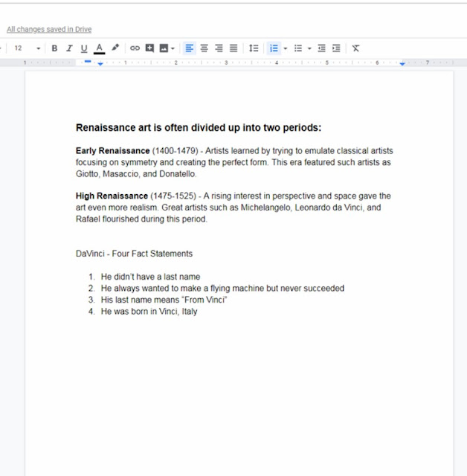
Task: Increase the indent level
Action: point(336,48)
